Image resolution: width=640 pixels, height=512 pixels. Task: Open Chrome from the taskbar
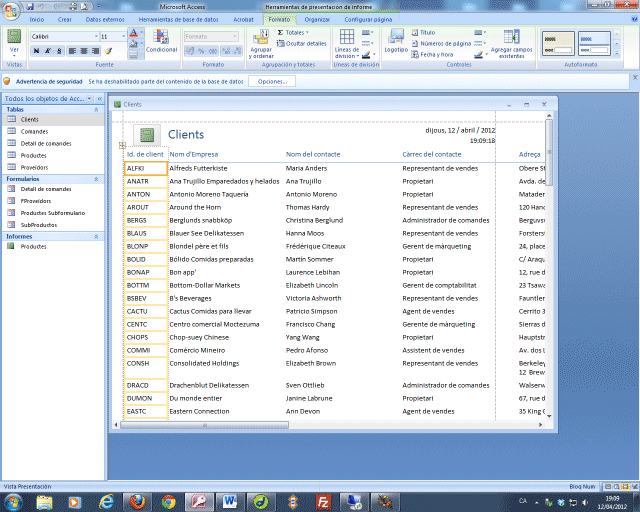[x=169, y=502]
